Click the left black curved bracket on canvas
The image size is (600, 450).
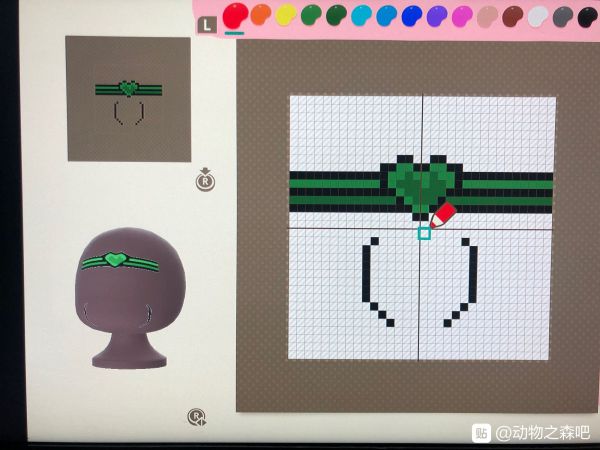click(x=370, y=280)
